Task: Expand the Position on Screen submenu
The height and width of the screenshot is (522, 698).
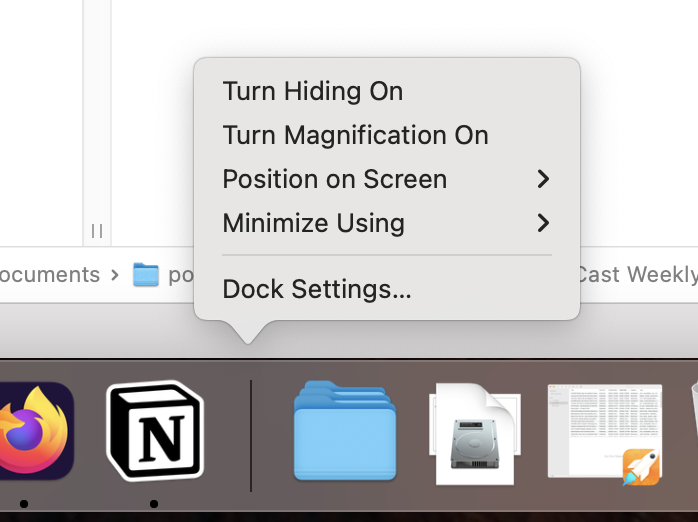Action: [x=335, y=179]
